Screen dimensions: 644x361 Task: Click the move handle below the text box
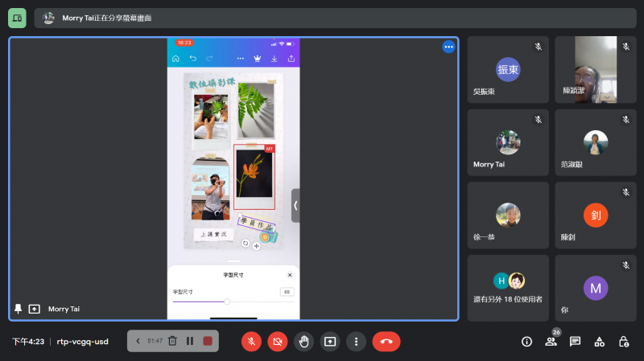click(256, 246)
